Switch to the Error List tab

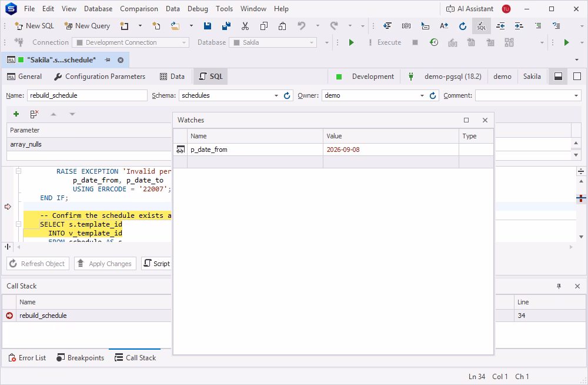pyautogui.click(x=27, y=358)
